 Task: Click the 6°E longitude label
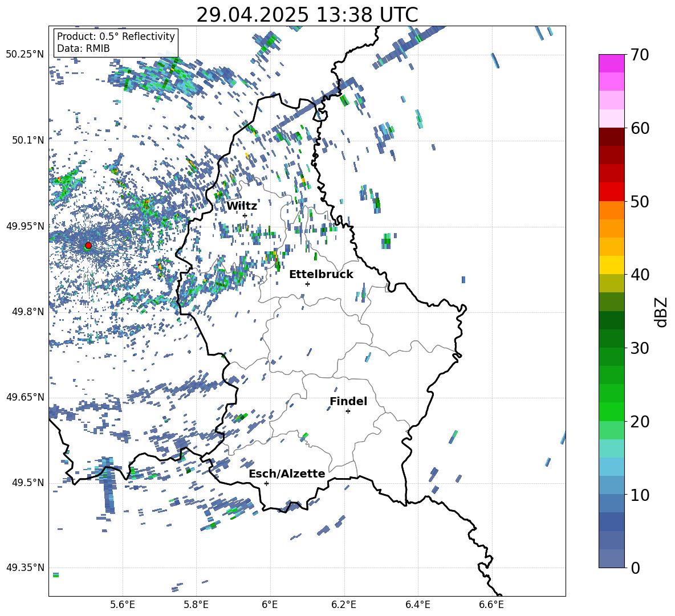[x=270, y=605]
